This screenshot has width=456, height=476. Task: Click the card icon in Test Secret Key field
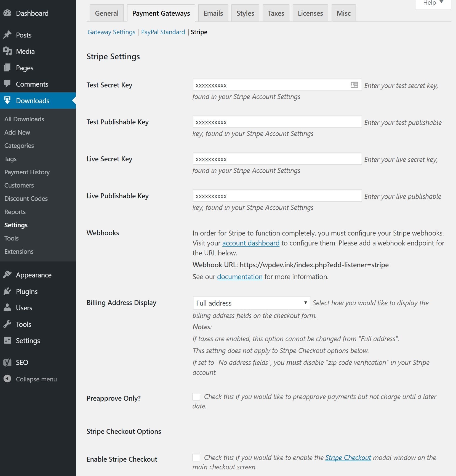point(354,85)
